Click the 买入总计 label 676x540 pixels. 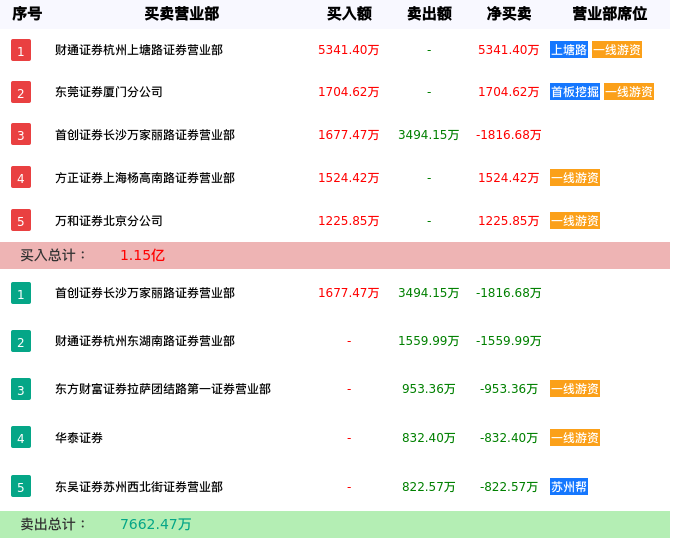pos(53,255)
